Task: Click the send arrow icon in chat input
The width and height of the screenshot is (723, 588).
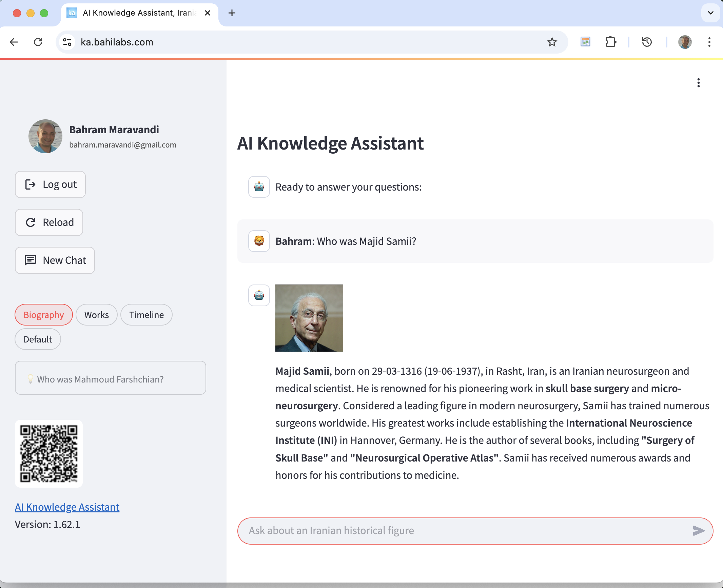Action: pos(699,531)
